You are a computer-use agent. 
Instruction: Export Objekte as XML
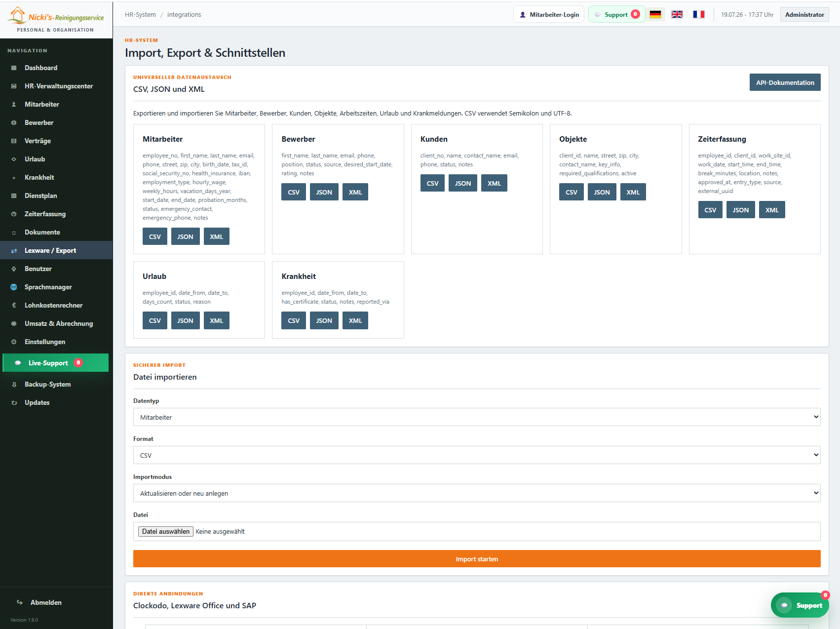[633, 192]
